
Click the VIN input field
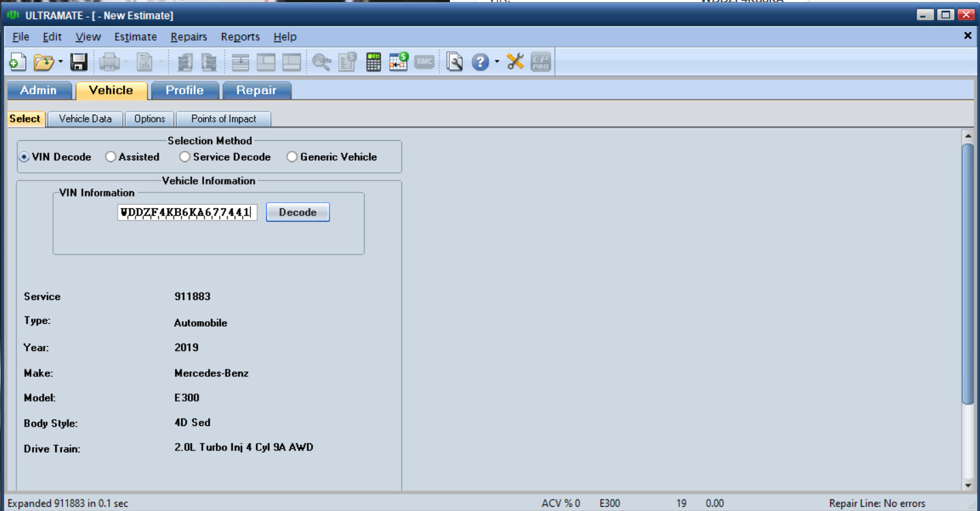[187, 212]
